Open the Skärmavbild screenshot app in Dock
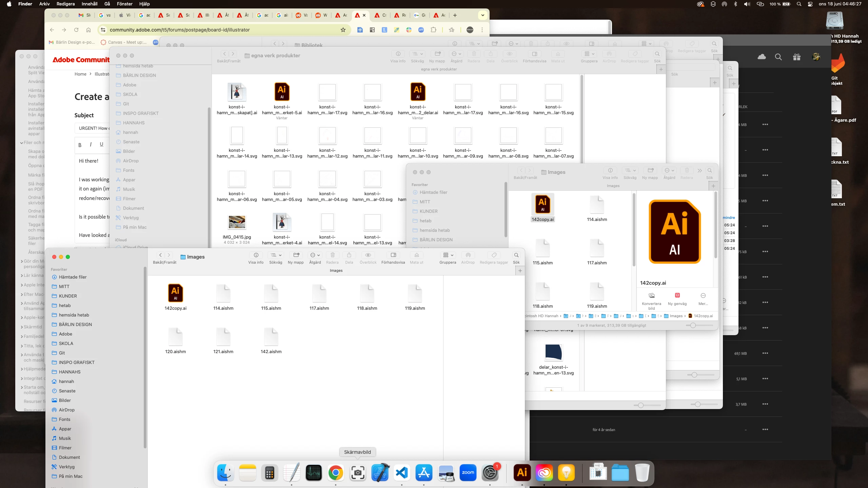This screenshot has height=488, width=868. pyautogui.click(x=358, y=472)
